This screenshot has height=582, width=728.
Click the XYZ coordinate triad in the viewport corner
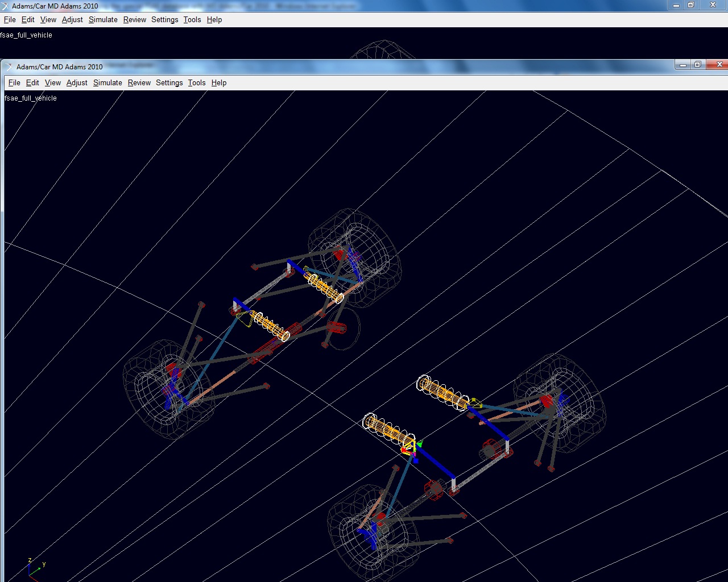[34, 568]
